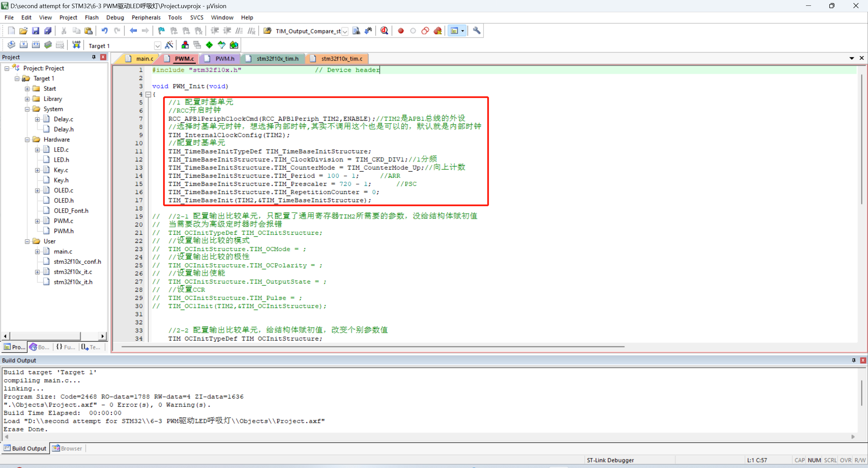Screen dimensions: 868x468
Task: Open the Peripherals menu
Action: coord(146,18)
